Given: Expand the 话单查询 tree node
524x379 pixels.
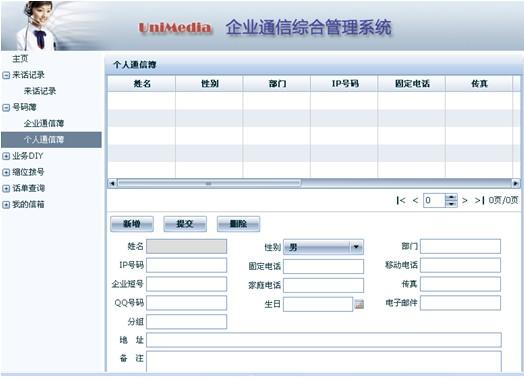Looking at the screenshot, I should pyautogui.click(x=6, y=188).
